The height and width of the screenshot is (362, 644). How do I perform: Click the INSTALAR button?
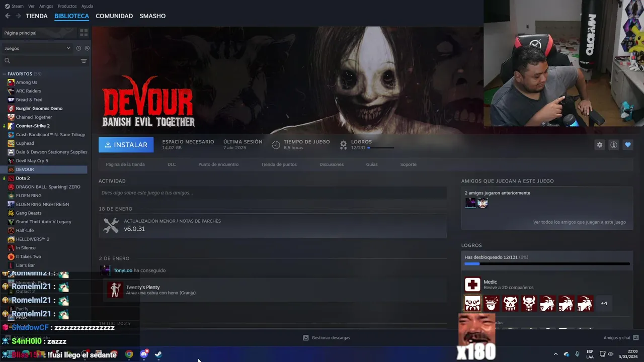(x=126, y=145)
